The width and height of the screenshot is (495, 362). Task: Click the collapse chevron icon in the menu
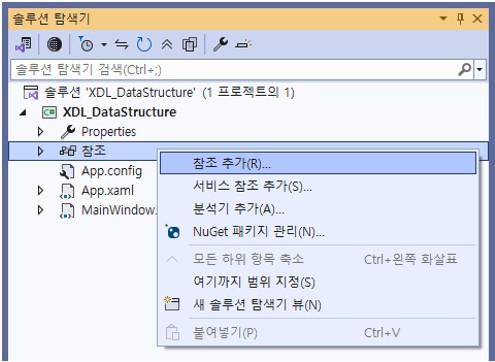point(172,259)
